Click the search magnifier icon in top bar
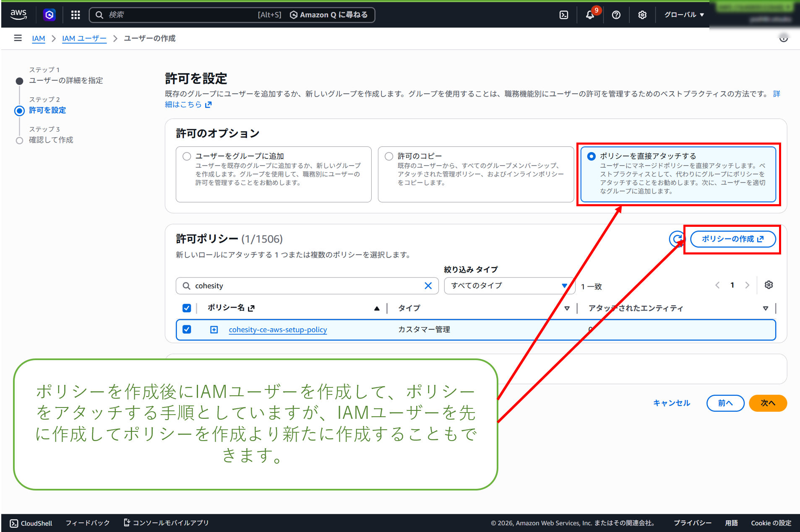 click(x=99, y=15)
